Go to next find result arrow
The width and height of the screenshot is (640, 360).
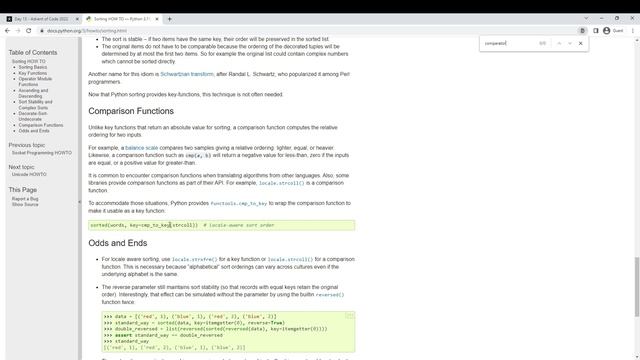(570, 43)
